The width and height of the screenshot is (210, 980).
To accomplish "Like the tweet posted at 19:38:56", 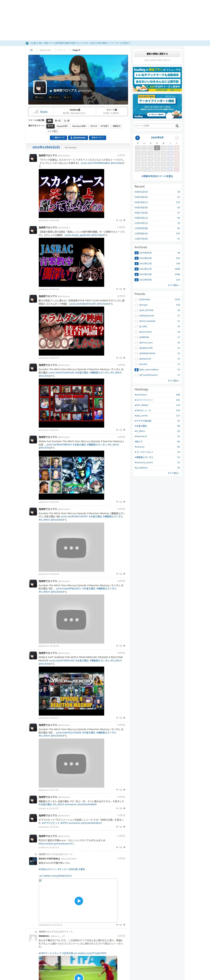I will pos(124,646).
